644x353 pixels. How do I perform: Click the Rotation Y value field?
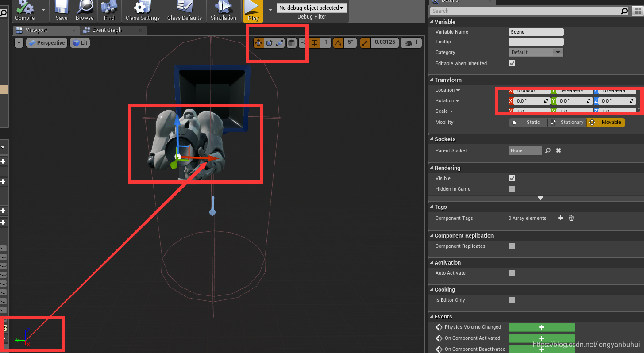click(x=575, y=101)
